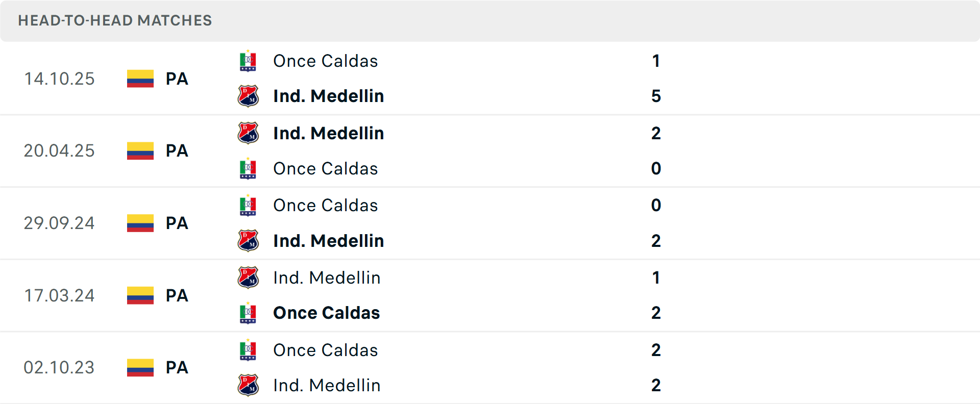Select the Once Caldas logo from 02.10.23
The image size is (980, 404).
coord(248,350)
